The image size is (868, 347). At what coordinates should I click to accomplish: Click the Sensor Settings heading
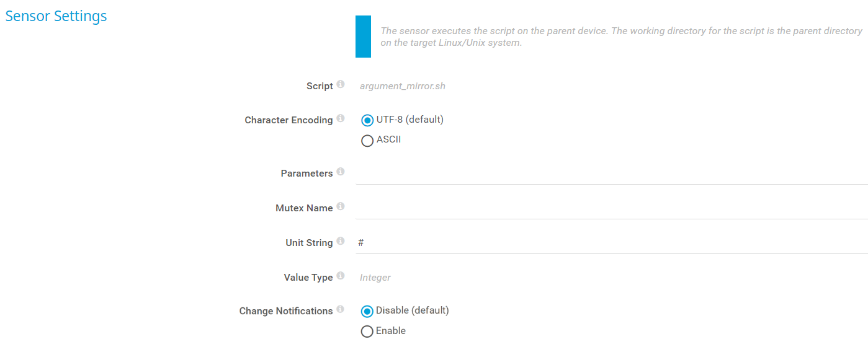[x=56, y=16]
